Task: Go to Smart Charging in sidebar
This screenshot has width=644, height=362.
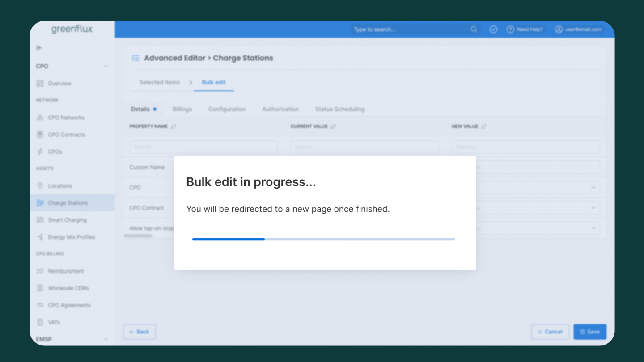Action: (67, 220)
